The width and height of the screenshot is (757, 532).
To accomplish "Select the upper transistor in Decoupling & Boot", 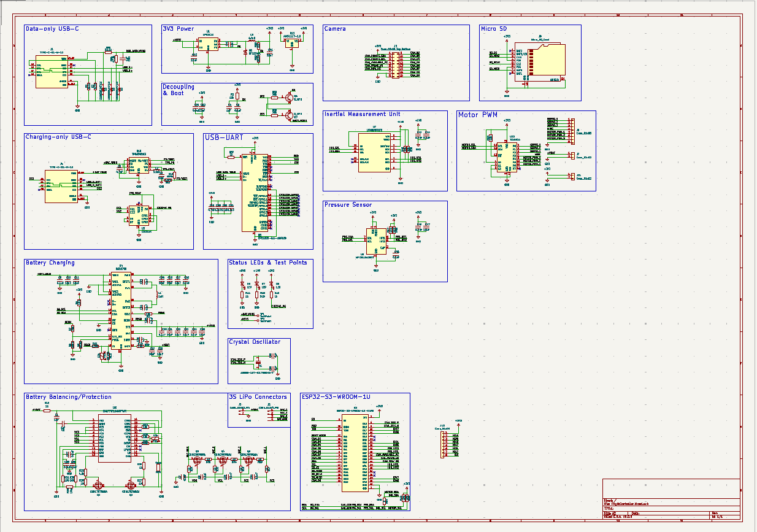I will (x=288, y=96).
